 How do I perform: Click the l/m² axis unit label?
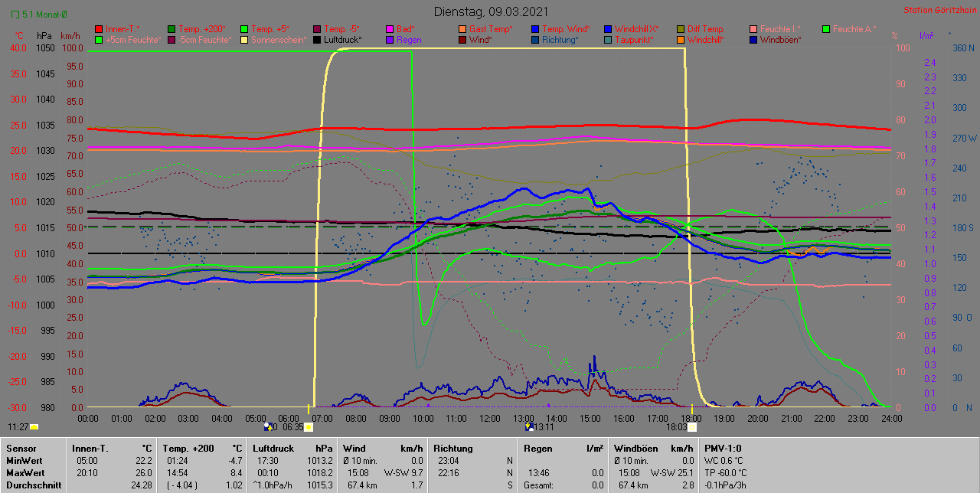coord(926,36)
